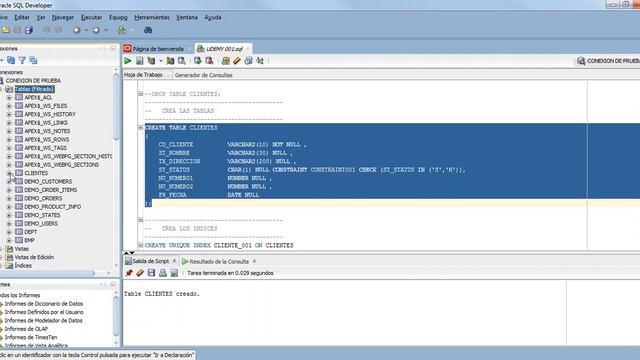Close the Resultado de la Consulta tab
This screenshot has height=360, width=640.
254,261
